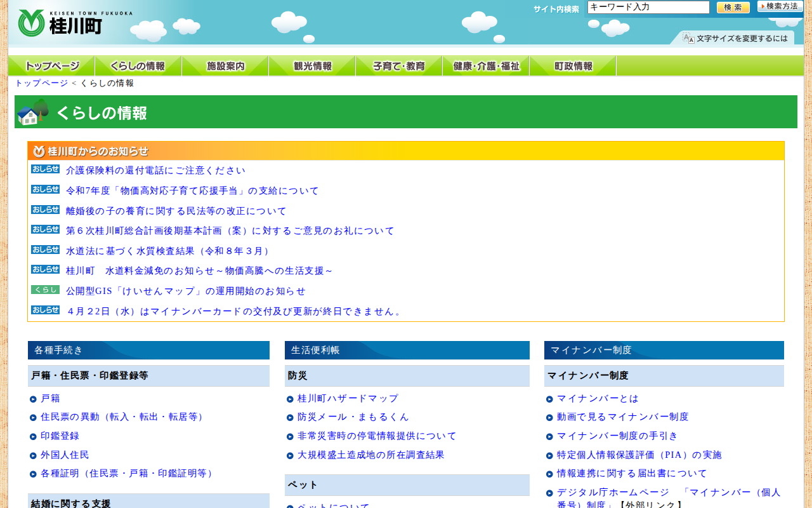812x508 pixels.
Task: Click the bullet icon next to 外国人住民
Action: click(x=33, y=455)
